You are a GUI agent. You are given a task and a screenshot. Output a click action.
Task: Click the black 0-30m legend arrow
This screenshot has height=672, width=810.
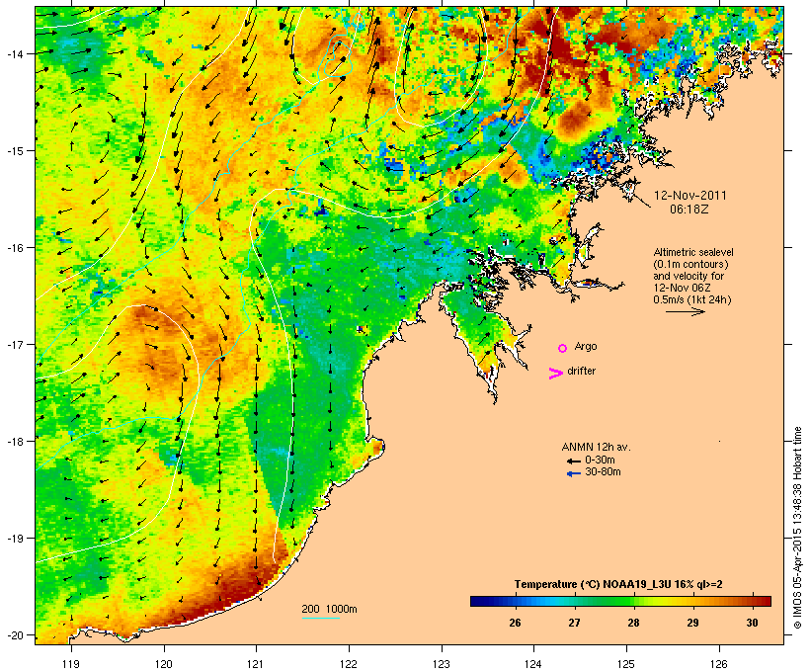[573, 462]
